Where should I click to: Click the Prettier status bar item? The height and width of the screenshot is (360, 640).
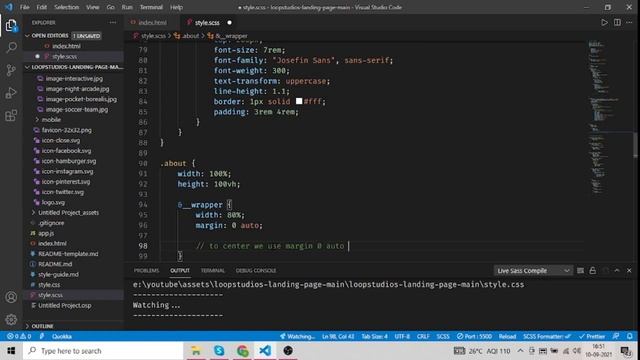[592, 336]
